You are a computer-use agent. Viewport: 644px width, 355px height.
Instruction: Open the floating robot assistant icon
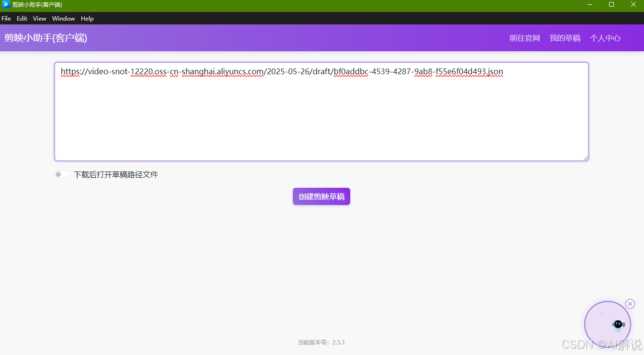[x=608, y=324]
